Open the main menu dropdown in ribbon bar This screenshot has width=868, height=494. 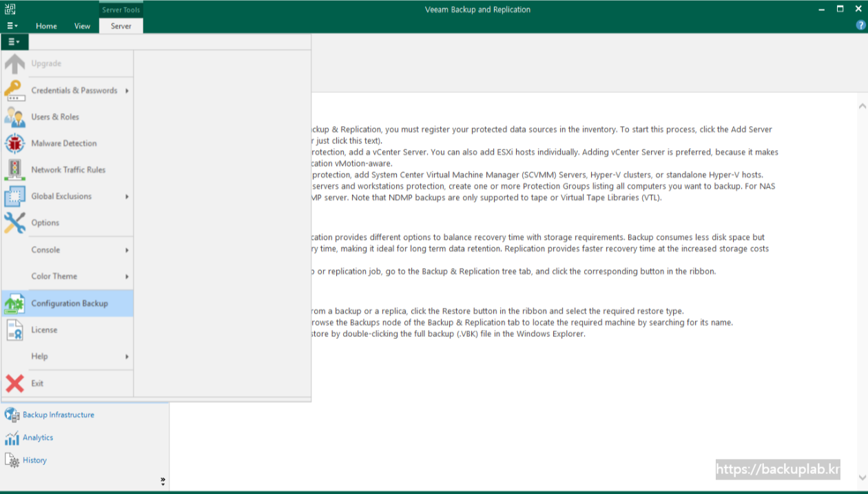click(13, 25)
